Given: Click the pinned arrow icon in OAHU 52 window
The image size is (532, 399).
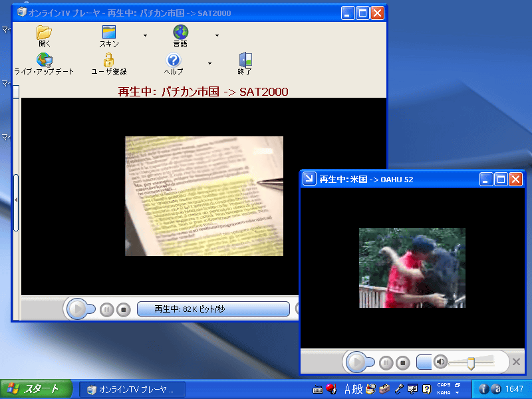Looking at the screenshot, I should (309, 178).
